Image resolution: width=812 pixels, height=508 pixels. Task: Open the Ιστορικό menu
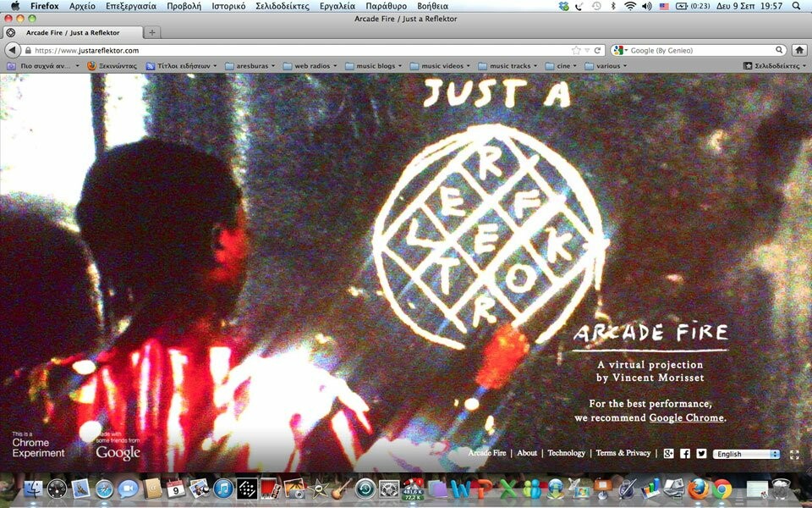228,6
